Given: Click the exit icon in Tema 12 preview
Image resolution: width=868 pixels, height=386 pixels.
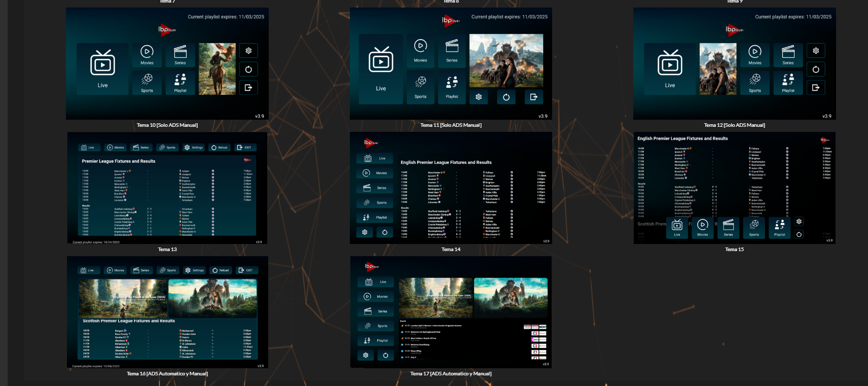Looking at the screenshot, I should coord(816,88).
